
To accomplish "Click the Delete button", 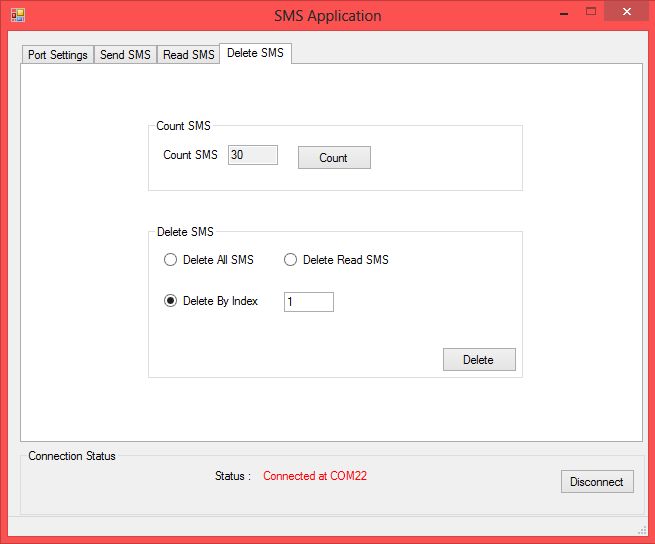I will (479, 359).
